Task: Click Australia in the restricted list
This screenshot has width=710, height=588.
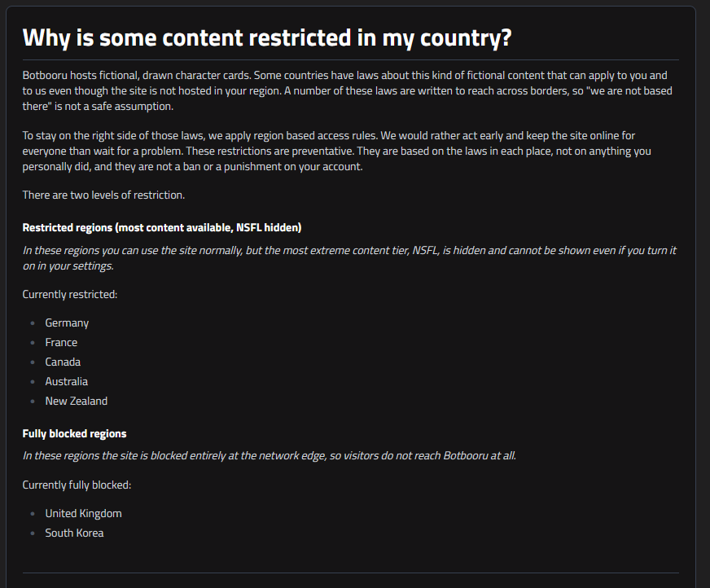Action: 67,381
